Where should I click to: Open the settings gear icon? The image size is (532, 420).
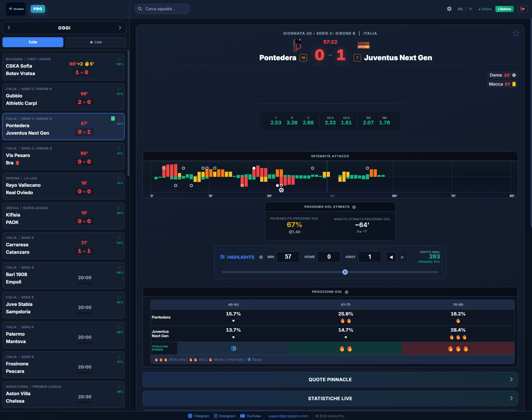pos(449,9)
